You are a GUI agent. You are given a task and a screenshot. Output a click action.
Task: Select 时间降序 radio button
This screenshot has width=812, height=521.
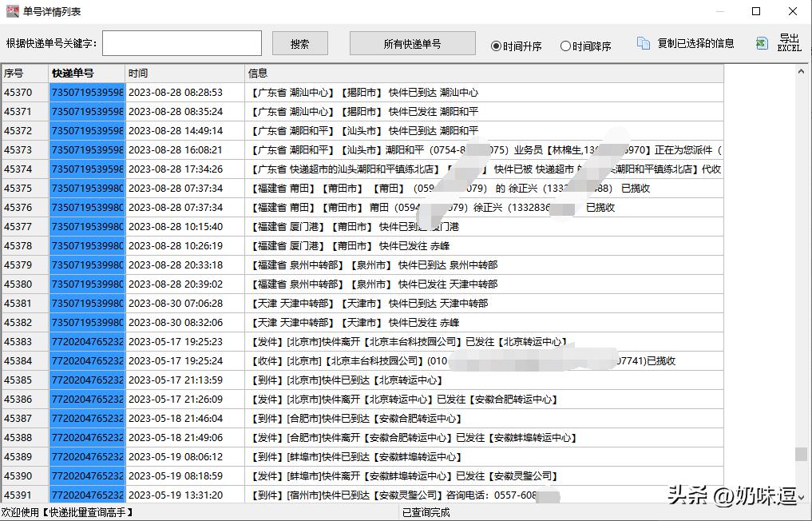click(x=565, y=46)
